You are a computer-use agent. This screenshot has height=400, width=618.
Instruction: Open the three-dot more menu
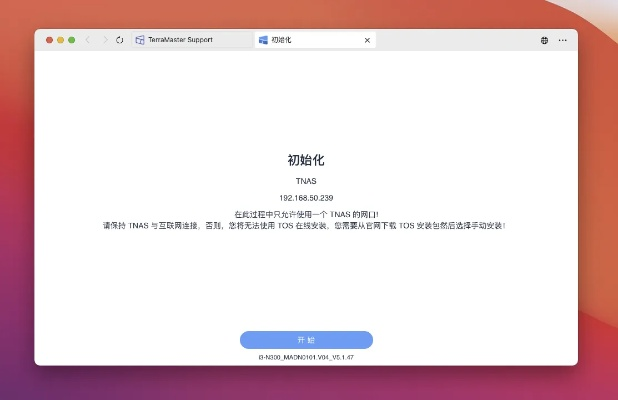click(562, 40)
